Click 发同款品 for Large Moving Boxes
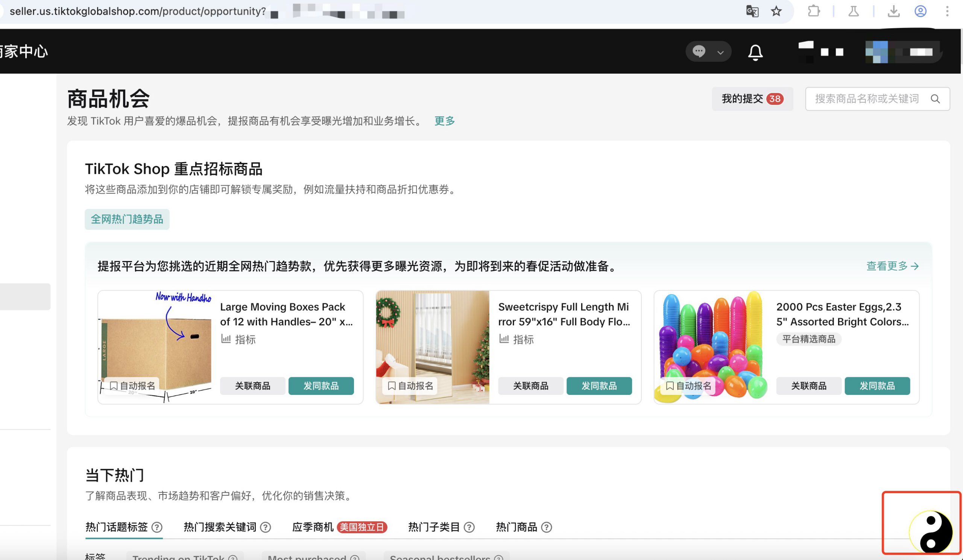Image resolution: width=963 pixels, height=560 pixels. point(321,386)
